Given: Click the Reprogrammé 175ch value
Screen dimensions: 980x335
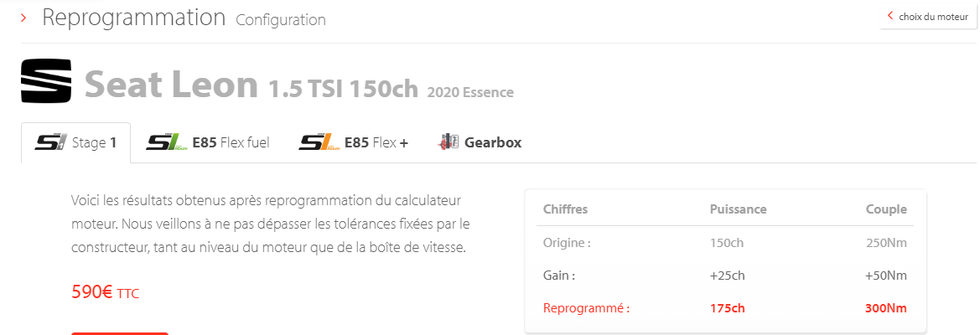Looking at the screenshot, I should click(728, 308).
